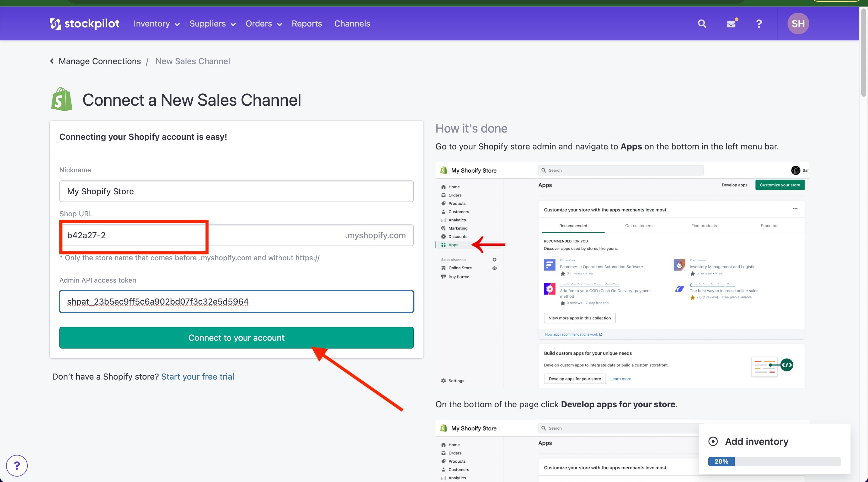The image size is (868, 482).
Task: Click the Add inventory target icon
Action: pos(713,441)
